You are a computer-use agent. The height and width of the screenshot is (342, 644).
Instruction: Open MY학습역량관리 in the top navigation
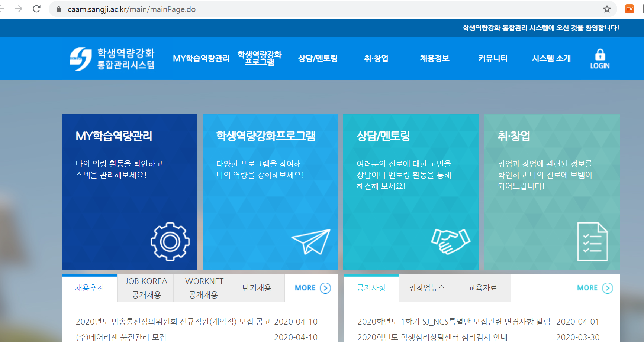[x=201, y=58]
